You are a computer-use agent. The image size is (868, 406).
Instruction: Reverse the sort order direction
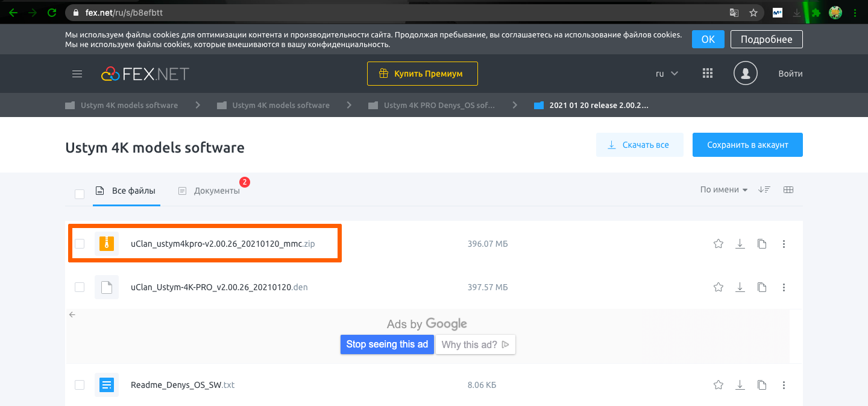tap(764, 190)
